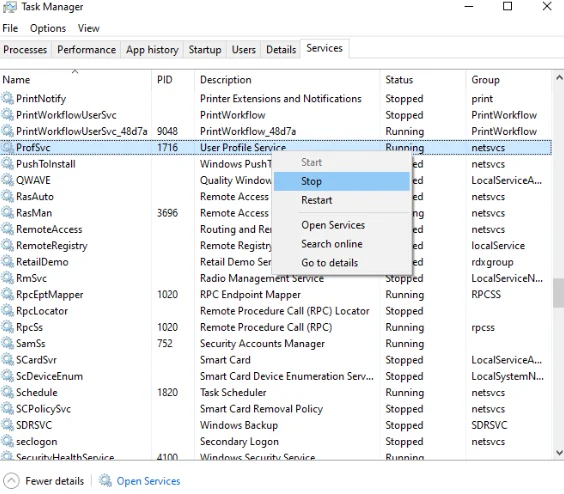The image size is (564, 494).
Task: Click the ProfSvc service gear icon
Action: 8,148
